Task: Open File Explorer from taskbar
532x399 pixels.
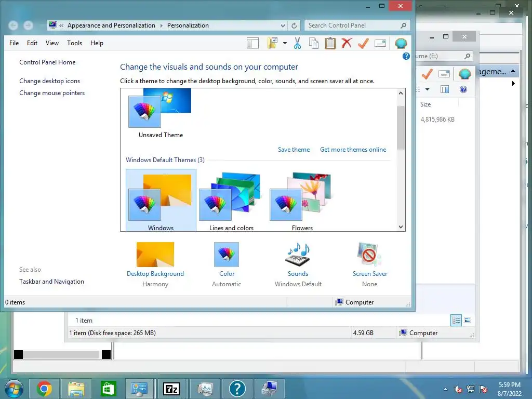Action: coord(76,389)
